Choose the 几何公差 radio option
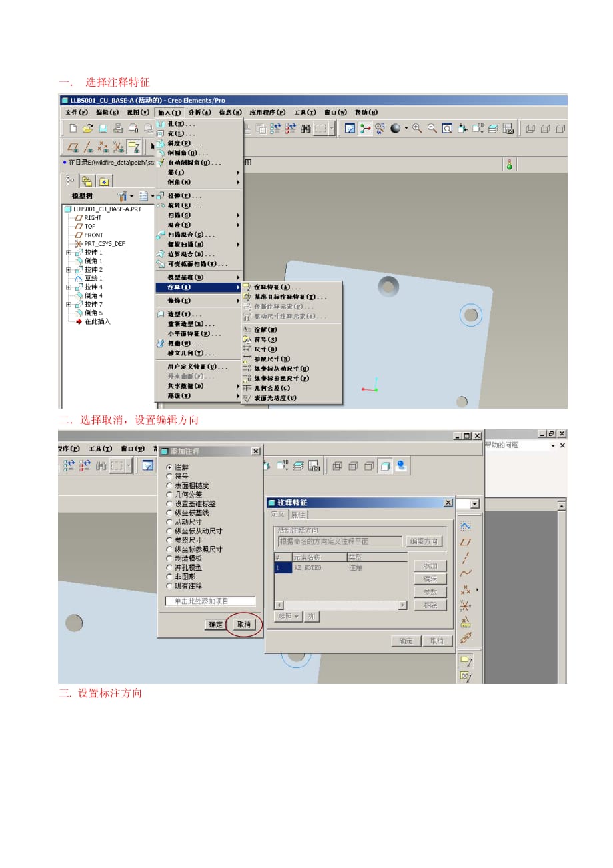This screenshot has width=613, height=868. pyautogui.click(x=169, y=495)
